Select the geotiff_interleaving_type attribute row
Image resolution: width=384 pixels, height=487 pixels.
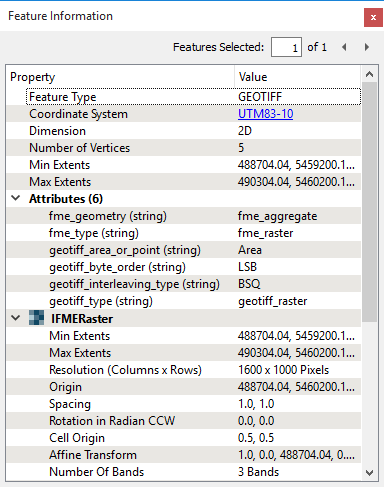(x=184, y=284)
